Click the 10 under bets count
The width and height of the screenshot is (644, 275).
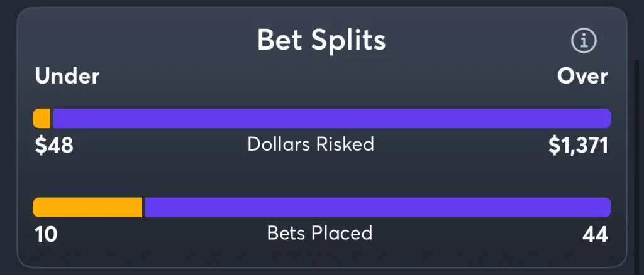pos(46,235)
